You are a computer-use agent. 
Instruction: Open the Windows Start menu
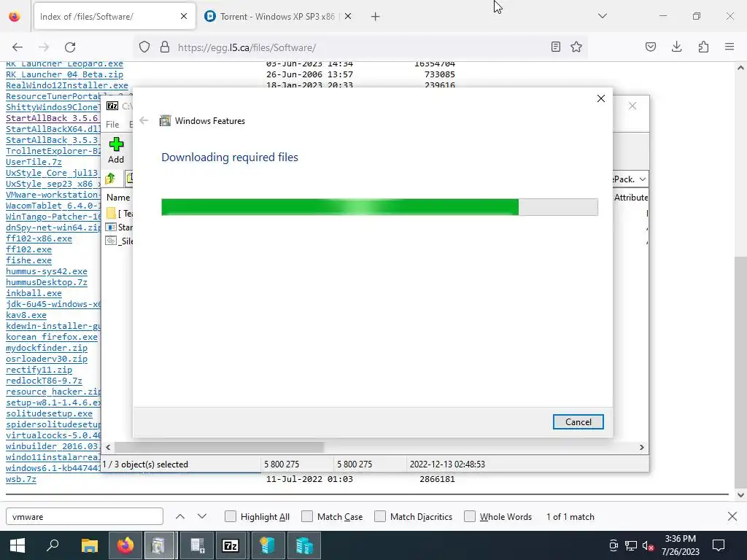point(18,545)
